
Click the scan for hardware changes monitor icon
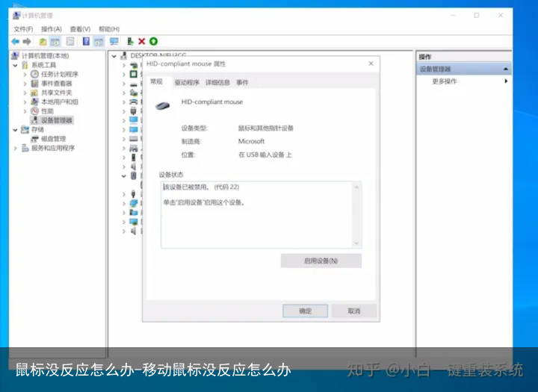click(114, 42)
